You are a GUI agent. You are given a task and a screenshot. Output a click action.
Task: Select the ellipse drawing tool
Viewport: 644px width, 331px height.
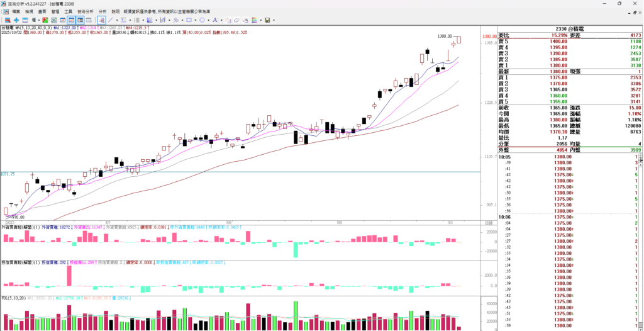[202, 20]
